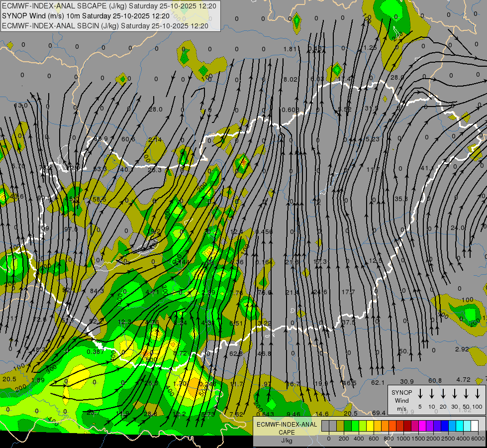The image size is (487, 448).
Task: Select the dark green CAPE swatch after 200
Action: [348, 426]
